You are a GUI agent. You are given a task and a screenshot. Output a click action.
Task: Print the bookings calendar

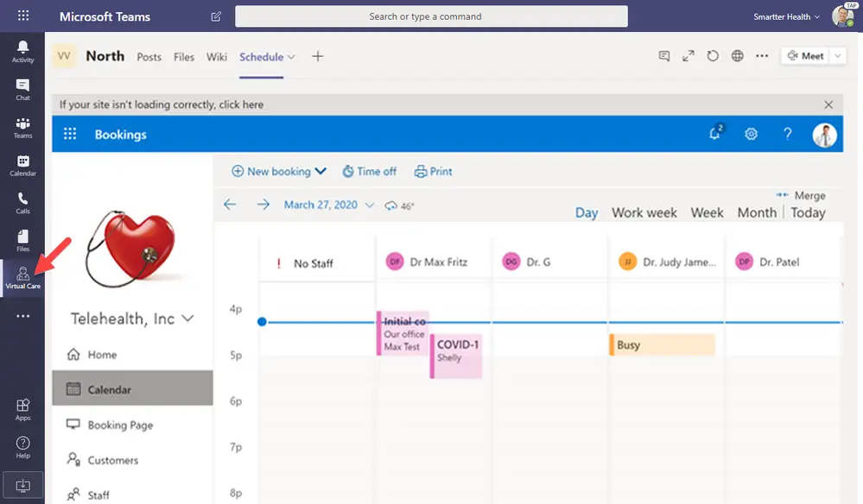(x=433, y=172)
